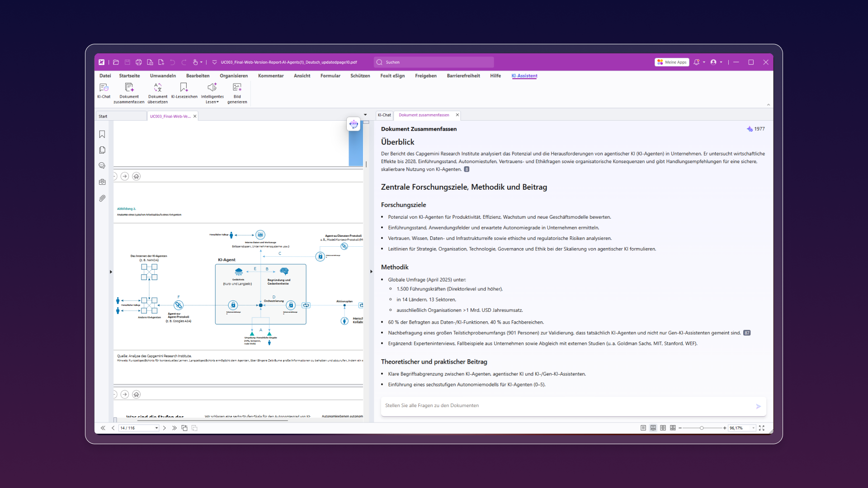Open the attachments paperclip panel

(x=102, y=198)
